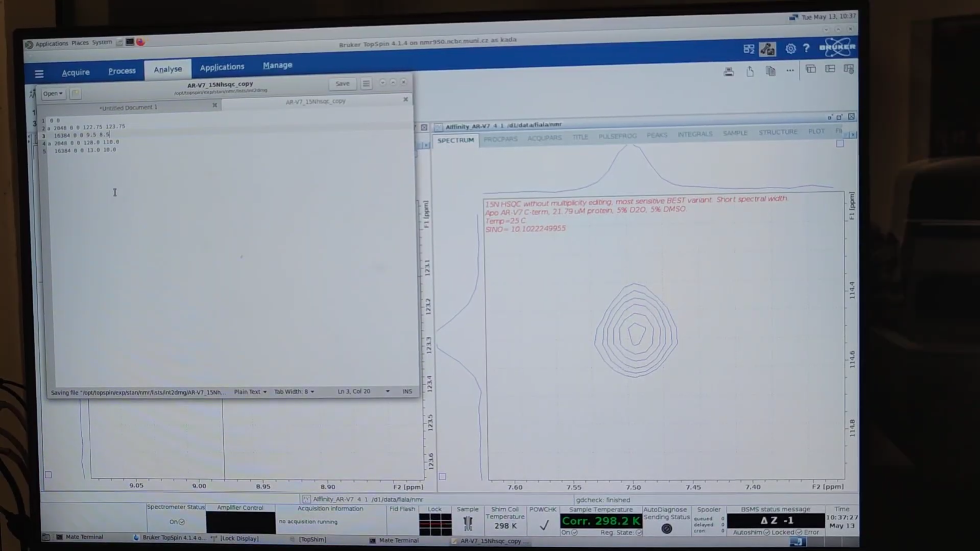Open TopSpin preferences gear icon

point(791,49)
